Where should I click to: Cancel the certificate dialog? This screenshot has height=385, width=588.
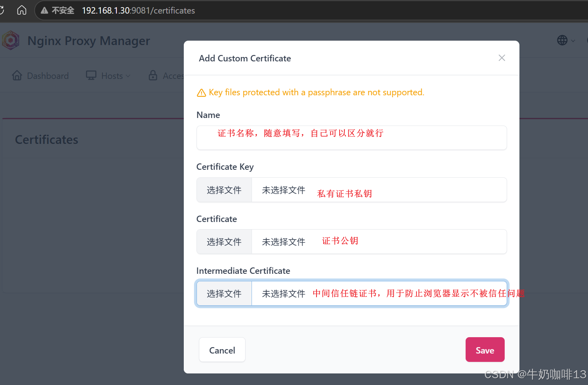[222, 350]
